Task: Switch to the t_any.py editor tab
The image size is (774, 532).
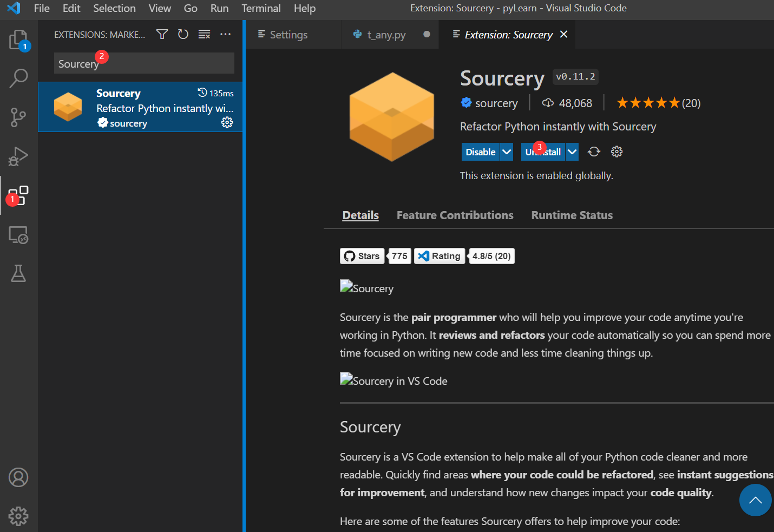Action: [x=390, y=35]
